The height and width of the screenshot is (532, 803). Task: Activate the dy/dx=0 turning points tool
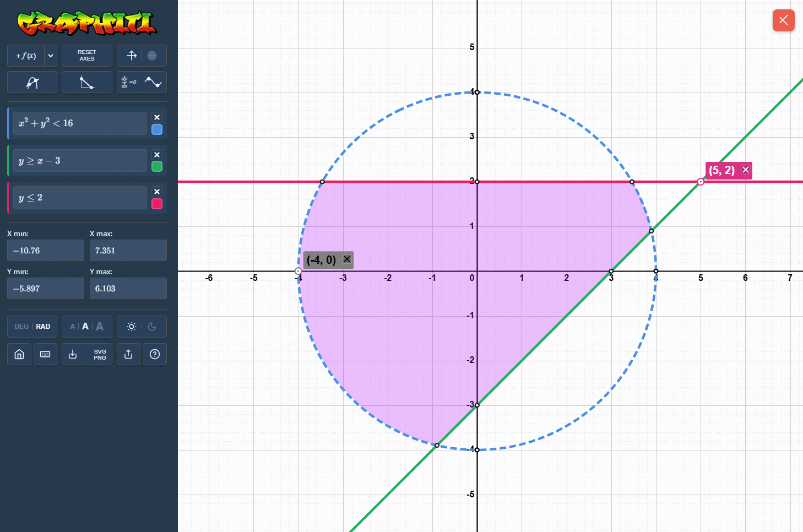point(142,82)
